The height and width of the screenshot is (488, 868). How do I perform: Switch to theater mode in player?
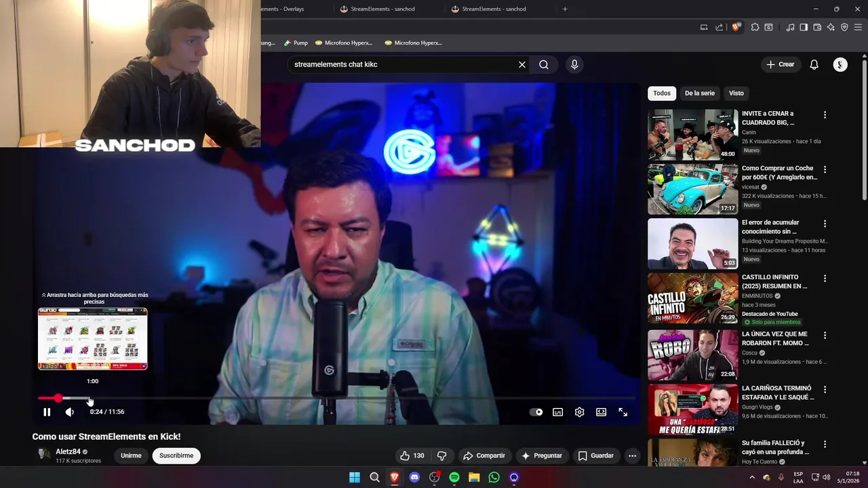click(x=601, y=412)
